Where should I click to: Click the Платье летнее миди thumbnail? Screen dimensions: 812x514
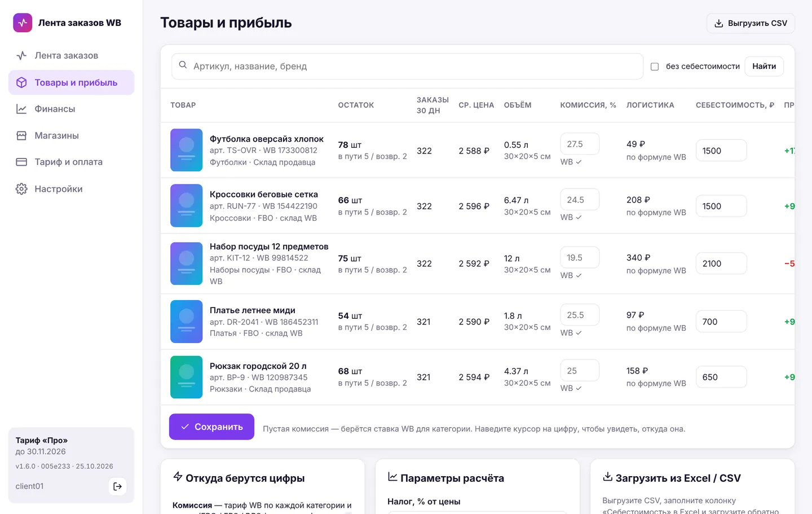click(x=187, y=322)
